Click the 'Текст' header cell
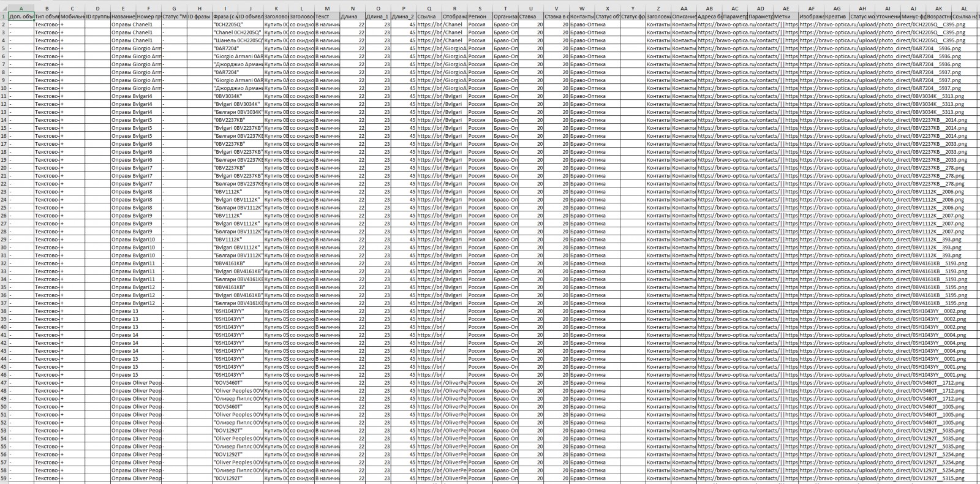 [x=327, y=17]
